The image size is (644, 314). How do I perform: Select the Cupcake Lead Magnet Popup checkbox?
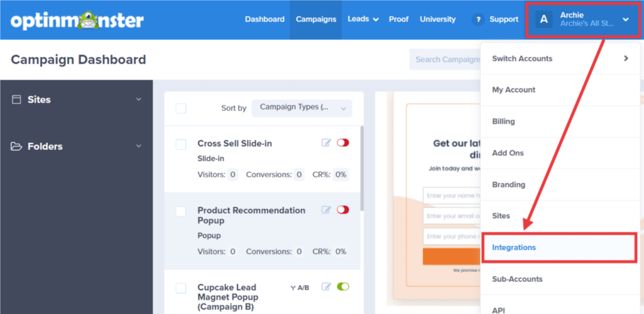point(180,288)
